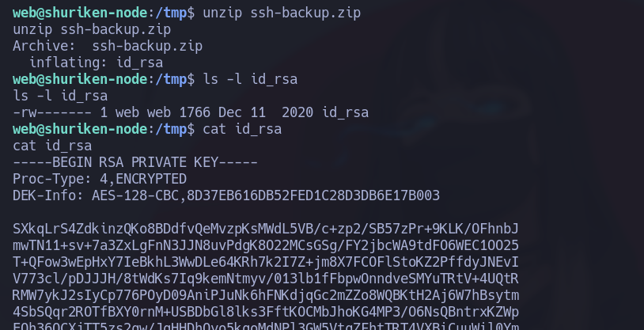Click the "Archive:" label in unzip output
Viewport: 644px width, 330px height.
tap(44, 46)
